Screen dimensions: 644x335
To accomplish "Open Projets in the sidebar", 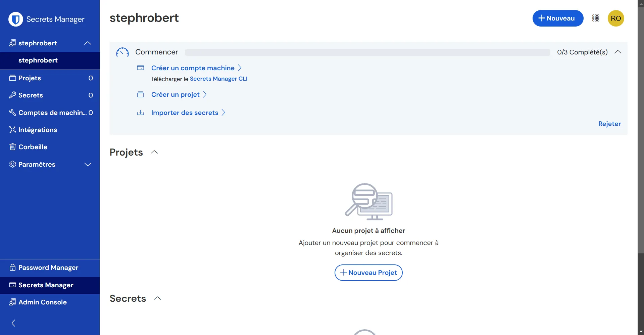I will point(30,78).
